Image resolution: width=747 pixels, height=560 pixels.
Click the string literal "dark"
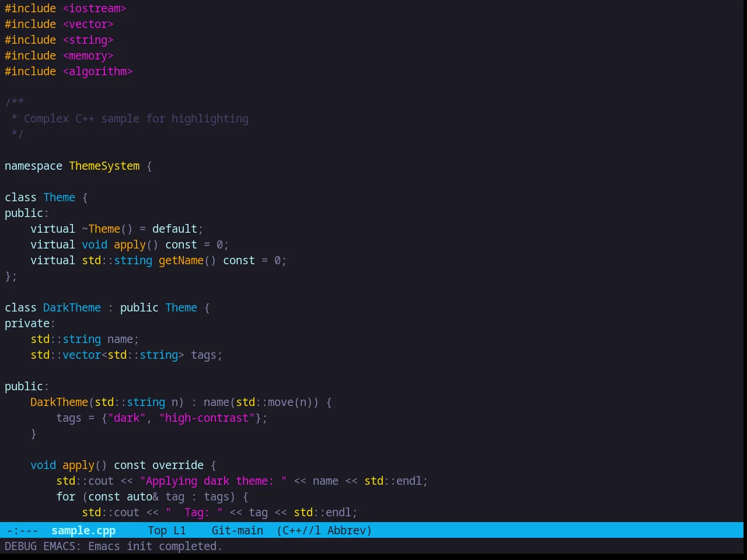(x=127, y=418)
